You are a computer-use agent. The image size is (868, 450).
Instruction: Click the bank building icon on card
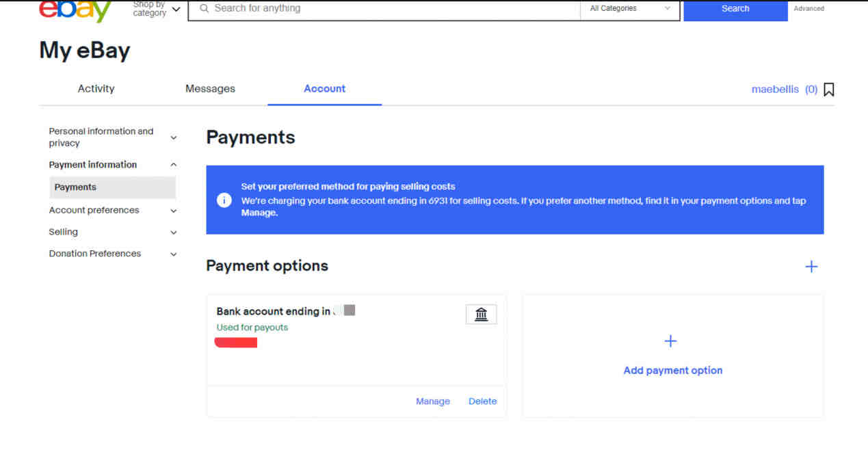pyautogui.click(x=481, y=315)
